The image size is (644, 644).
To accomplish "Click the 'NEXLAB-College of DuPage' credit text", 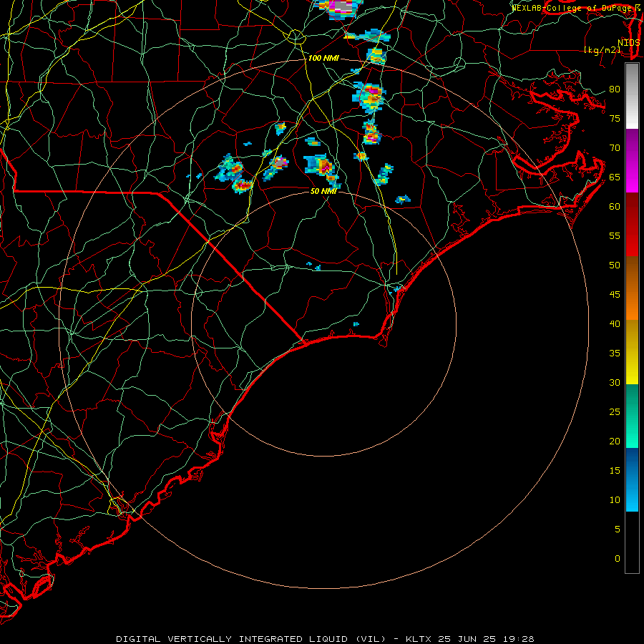I will tap(571, 8).
